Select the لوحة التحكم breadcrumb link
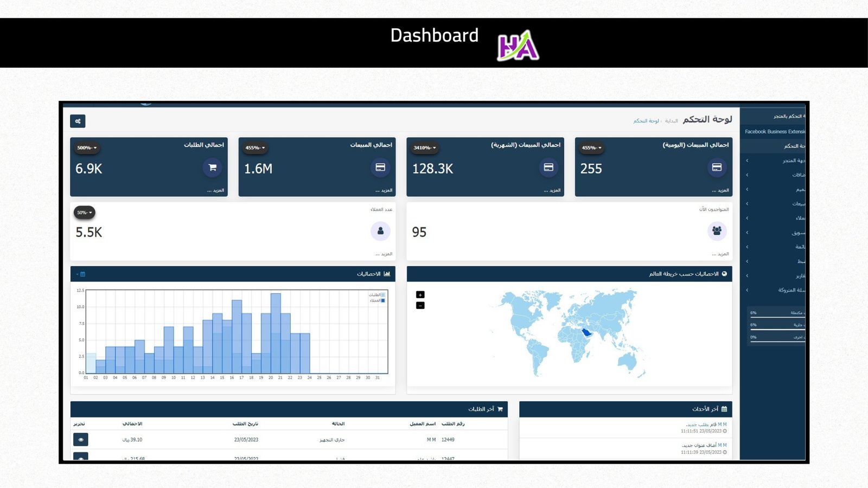The height and width of the screenshot is (488, 868). tap(646, 121)
